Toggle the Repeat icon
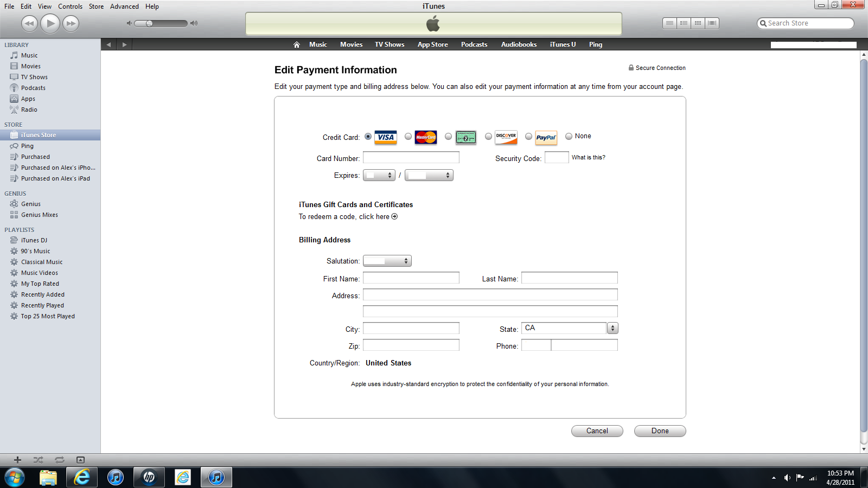This screenshot has height=488, width=868. (x=59, y=460)
